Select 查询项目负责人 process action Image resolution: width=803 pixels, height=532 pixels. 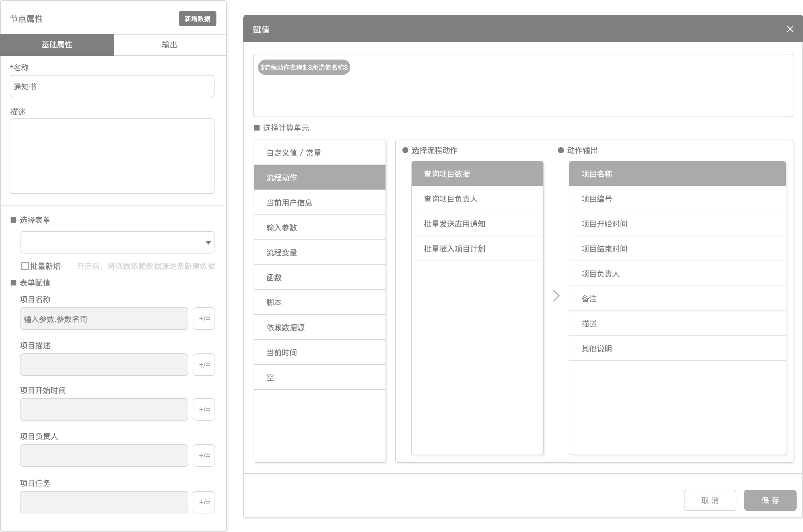pos(477,199)
